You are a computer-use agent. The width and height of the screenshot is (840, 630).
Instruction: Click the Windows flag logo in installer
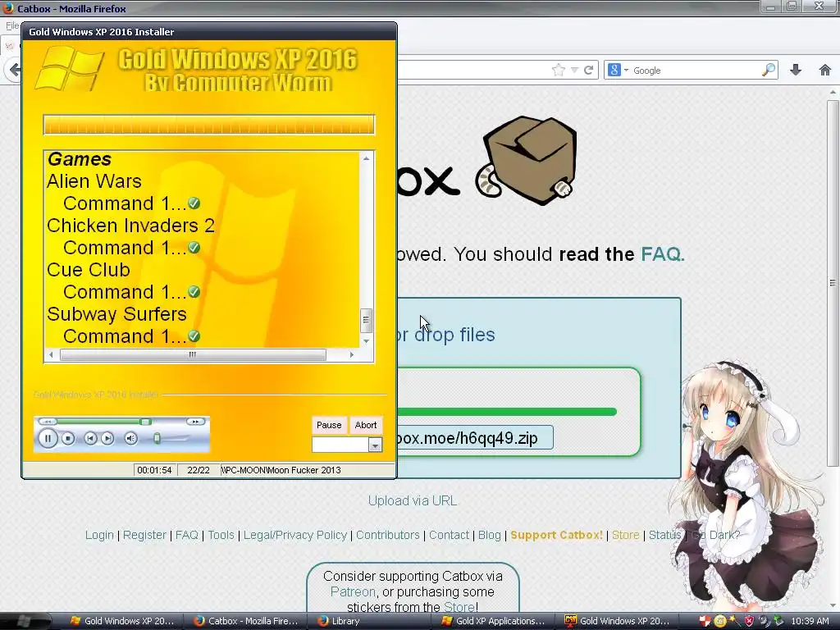[70, 68]
